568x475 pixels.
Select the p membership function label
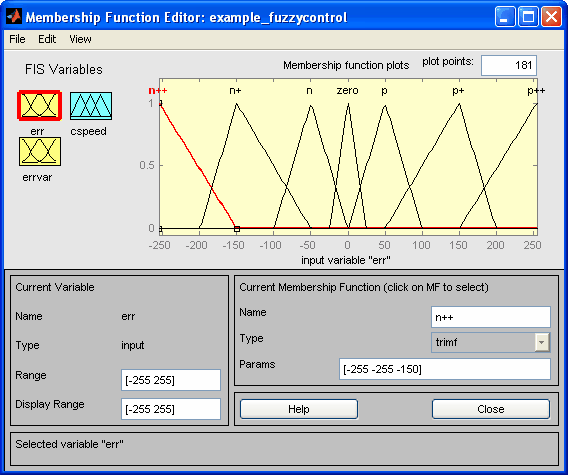(384, 91)
